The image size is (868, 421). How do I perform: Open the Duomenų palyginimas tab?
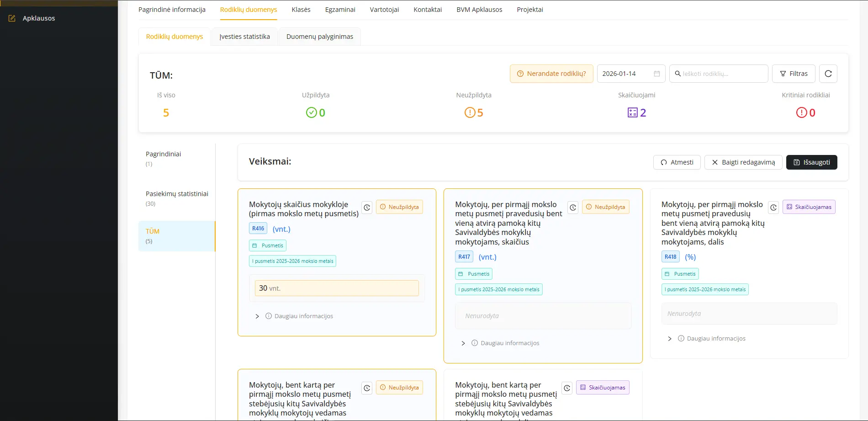click(319, 37)
